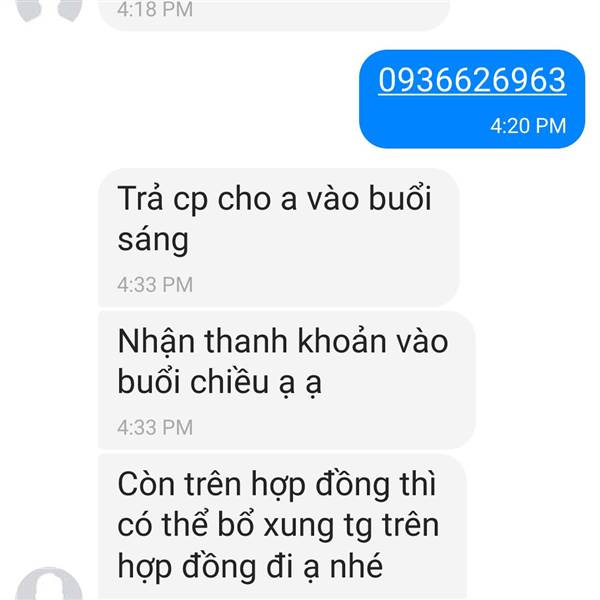Tap the empty space left of the blue bubble

(180, 99)
